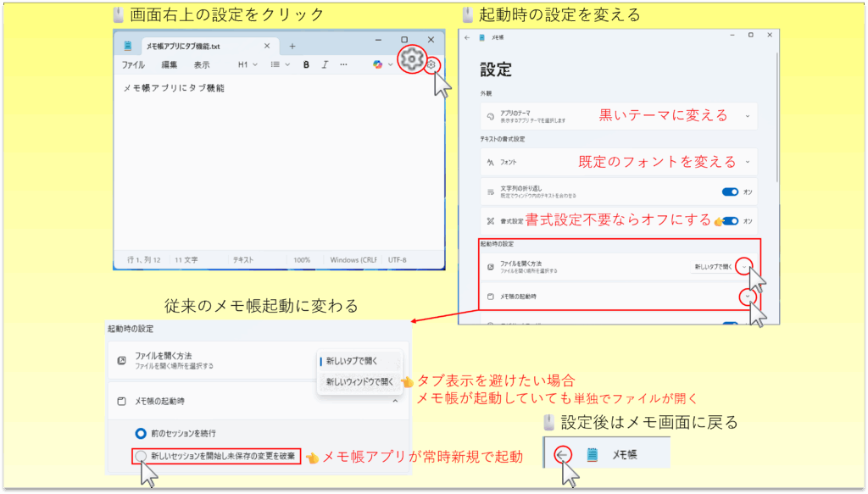Add a new tab with plus icon

pos(292,46)
